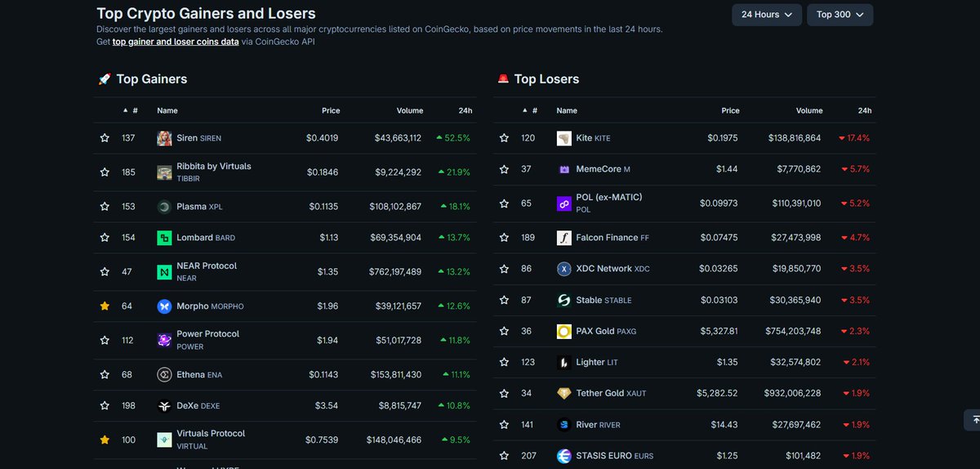980x469 pixels.
Task: Click the Siren coin logo
Action: tap(164, 138)
